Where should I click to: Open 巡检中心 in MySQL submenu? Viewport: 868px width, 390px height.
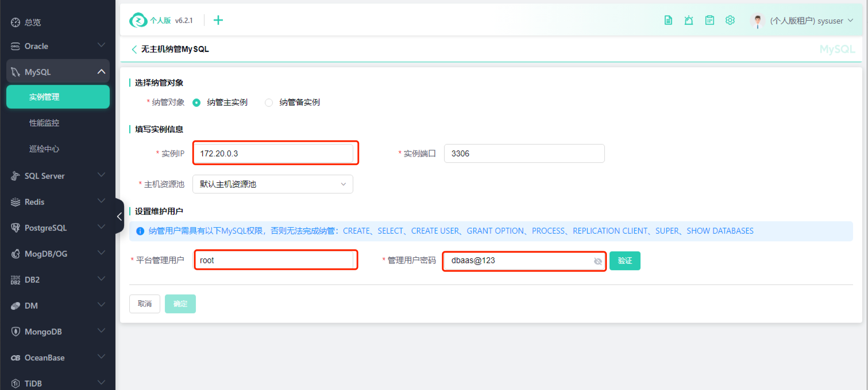click(44, 149)
